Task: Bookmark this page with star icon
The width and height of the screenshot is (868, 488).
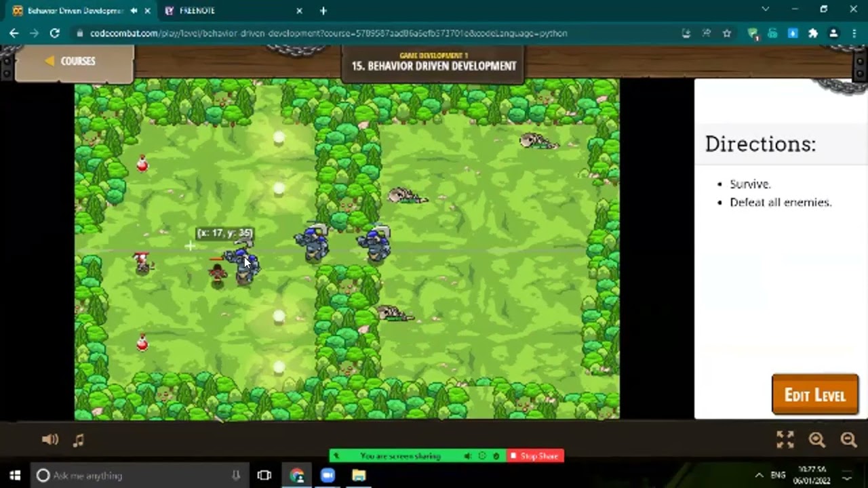Action: (x=727, y=33)
